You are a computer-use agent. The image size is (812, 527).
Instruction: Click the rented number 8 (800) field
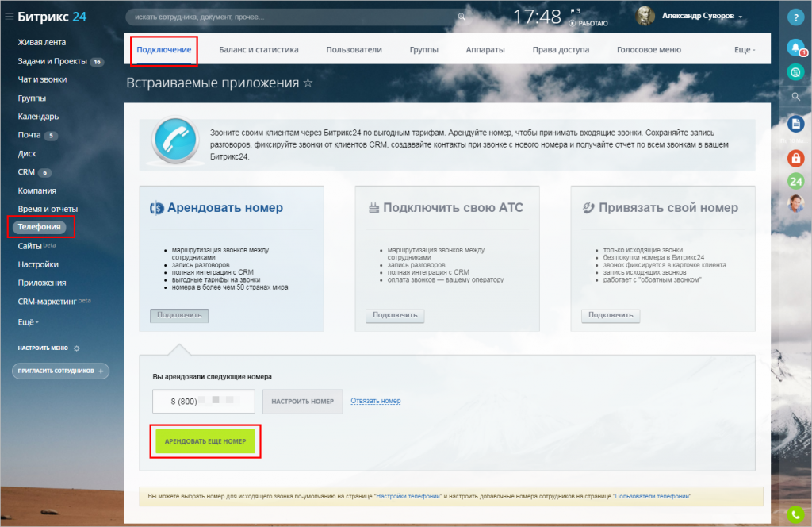204,402
